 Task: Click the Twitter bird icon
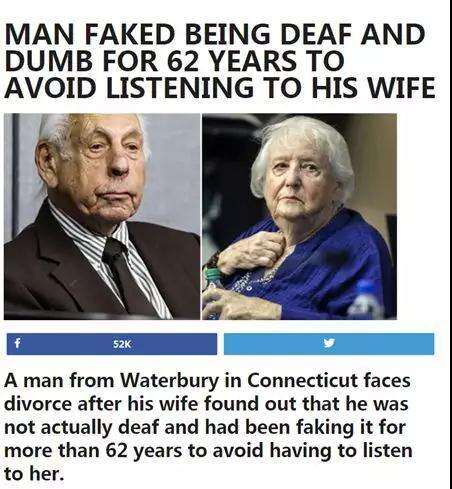pos(329,343)
